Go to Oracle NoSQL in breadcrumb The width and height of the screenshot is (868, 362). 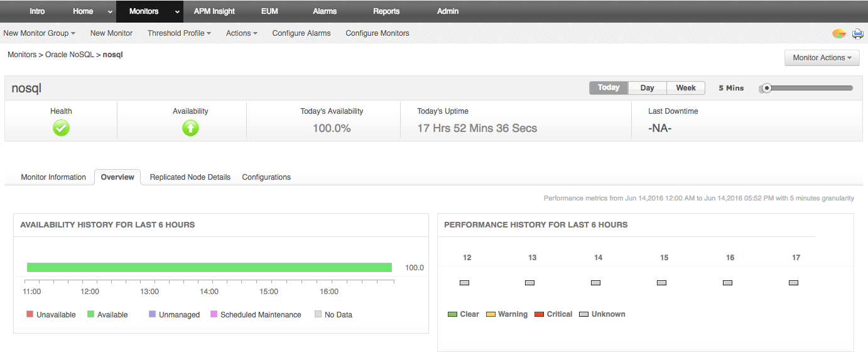69,55
